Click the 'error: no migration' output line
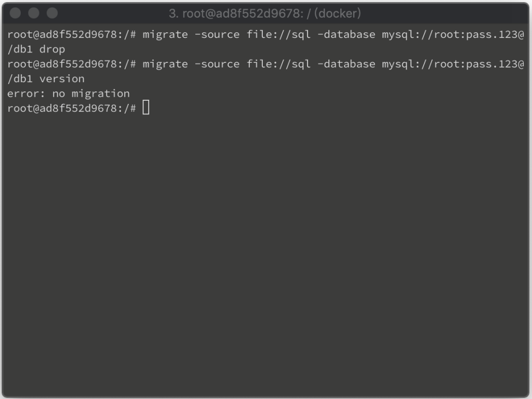Screen dimensions: 532x399 click(69, 94)
